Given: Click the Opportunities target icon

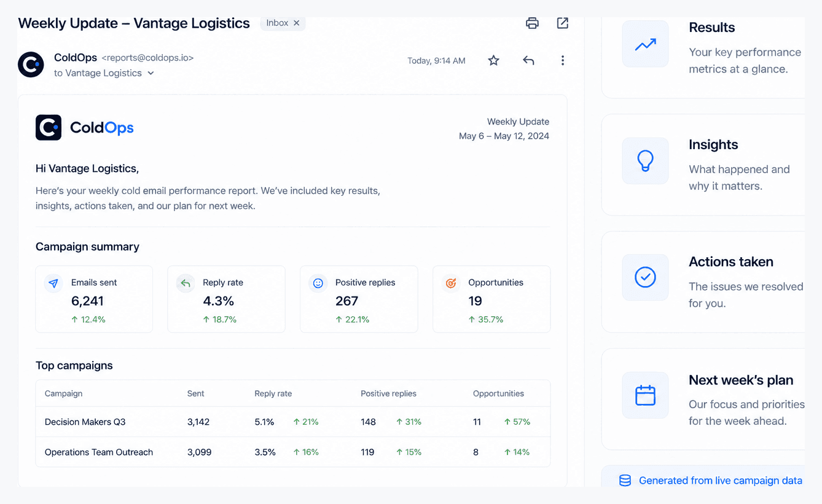Looking at the screenshot, I should pyautogui.click(x=451, y=283).
